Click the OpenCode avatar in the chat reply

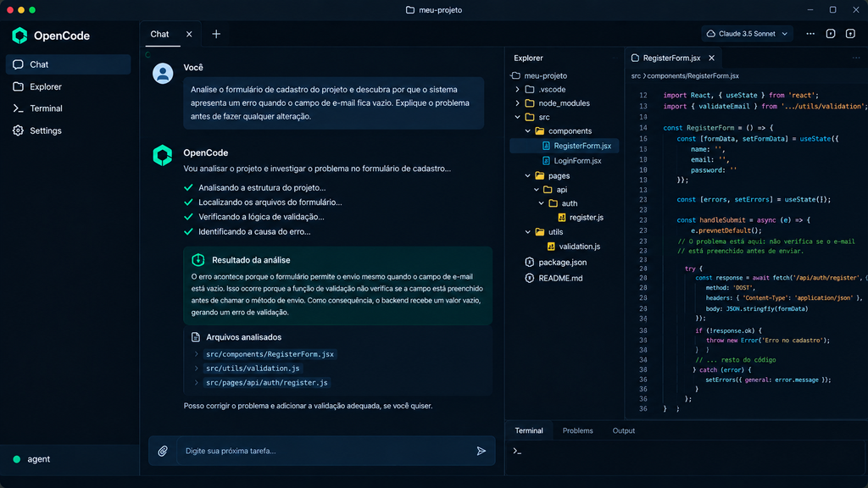[x=163, y=156]
